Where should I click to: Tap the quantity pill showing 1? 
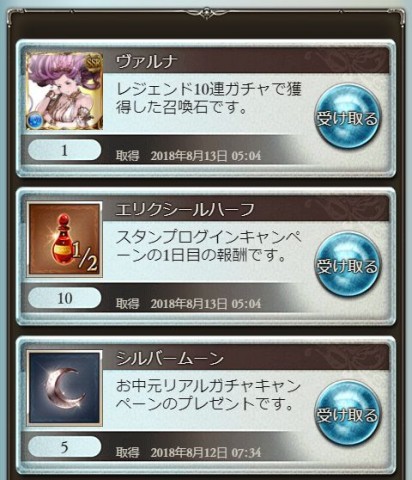65,150
